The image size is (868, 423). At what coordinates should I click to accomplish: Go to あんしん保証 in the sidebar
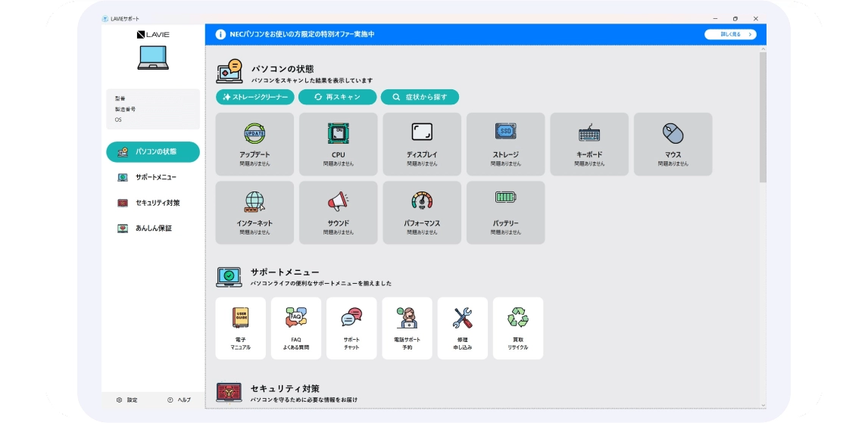click(153, 228)
